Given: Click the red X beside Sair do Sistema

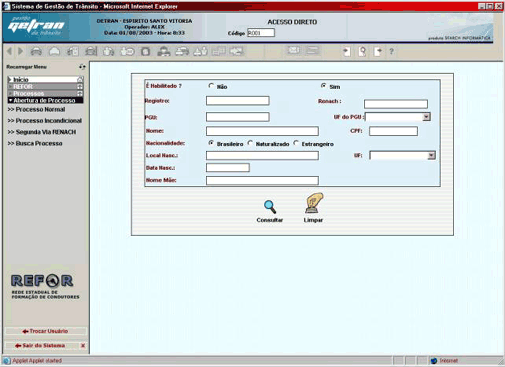Looking at the screenshot, I should (x=83, y=346).
